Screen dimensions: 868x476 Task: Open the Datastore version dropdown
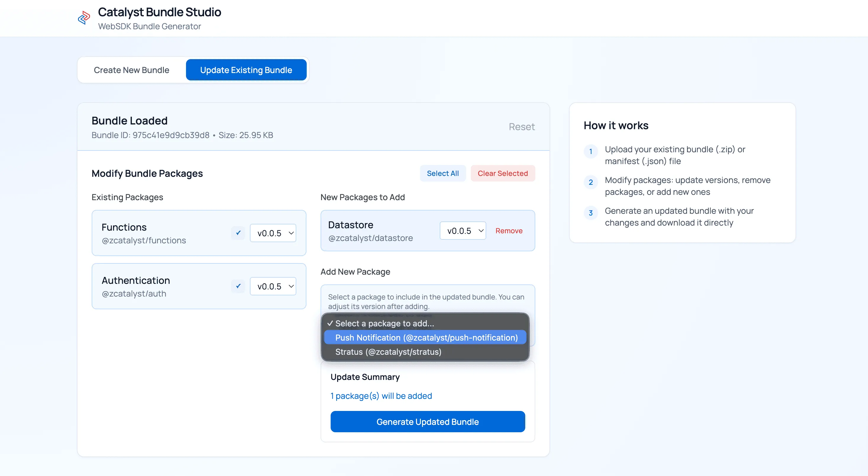click(463, 230)
